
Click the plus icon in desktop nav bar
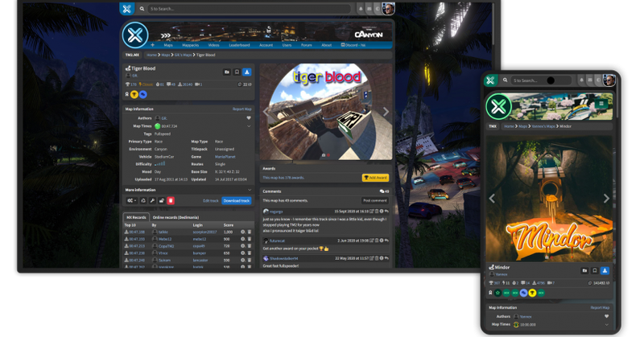tap(152, 45)
